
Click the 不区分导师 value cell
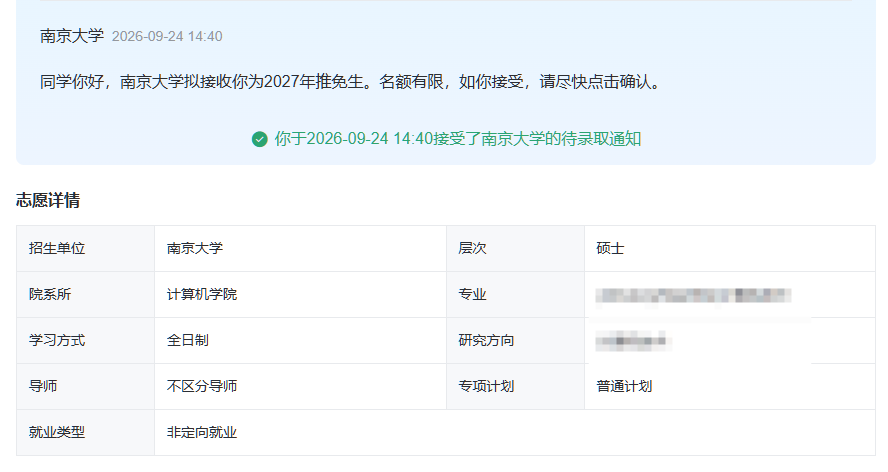[301, 386]
